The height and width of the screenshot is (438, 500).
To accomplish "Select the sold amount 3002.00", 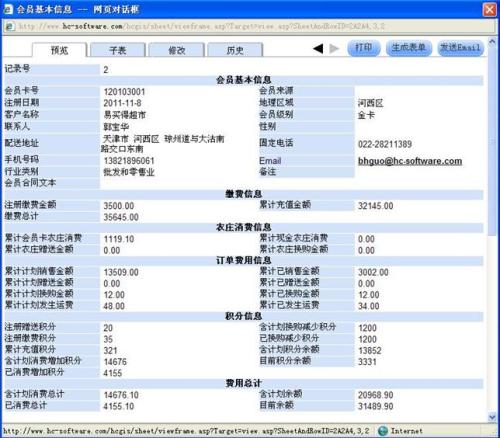I will [373, 272].
